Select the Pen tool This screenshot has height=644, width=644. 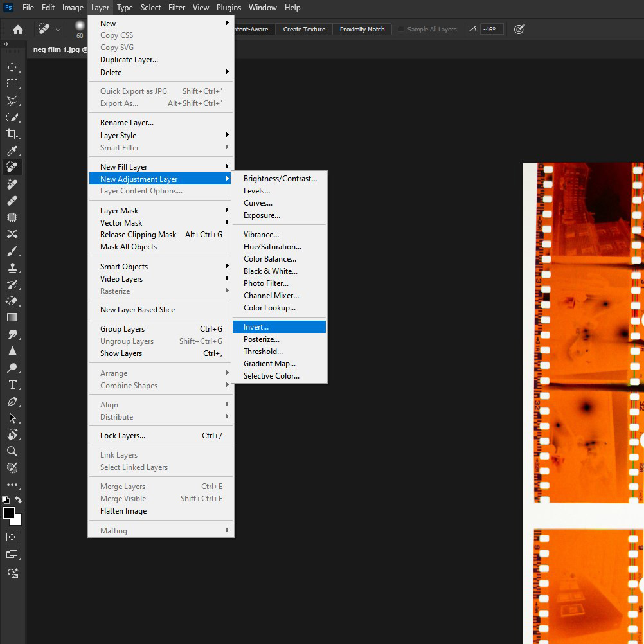(x=12, y=401)
